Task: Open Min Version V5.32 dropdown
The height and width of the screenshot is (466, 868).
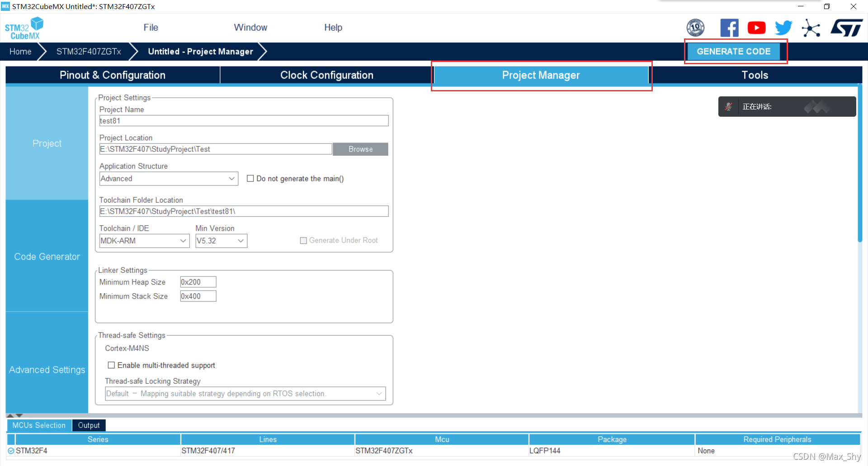Action: 221,241
